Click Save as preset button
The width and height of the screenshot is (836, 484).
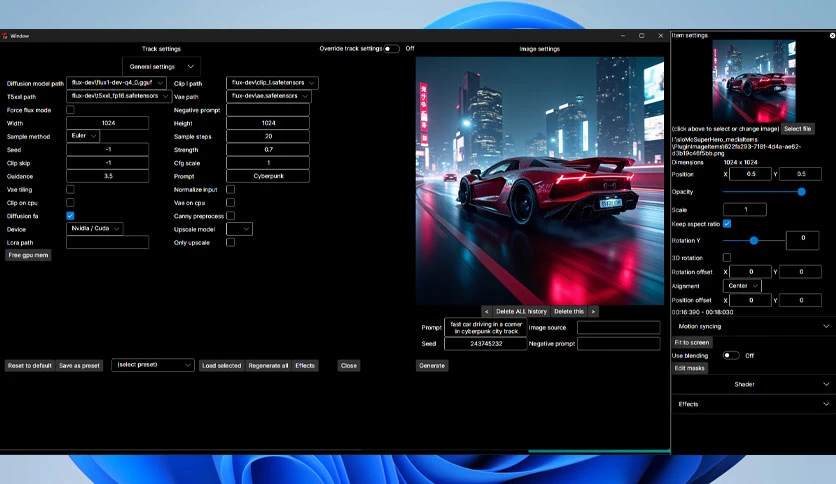(79, 366)
